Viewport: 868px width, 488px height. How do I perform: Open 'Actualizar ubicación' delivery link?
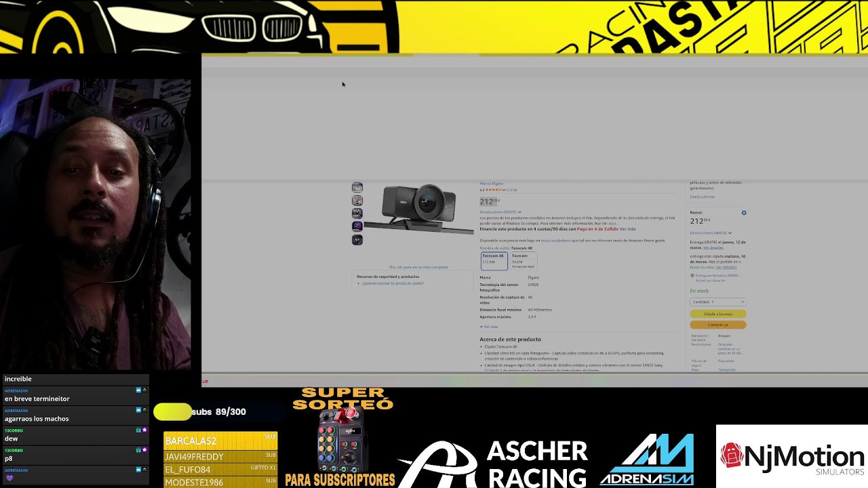click(x=710, y=281)
